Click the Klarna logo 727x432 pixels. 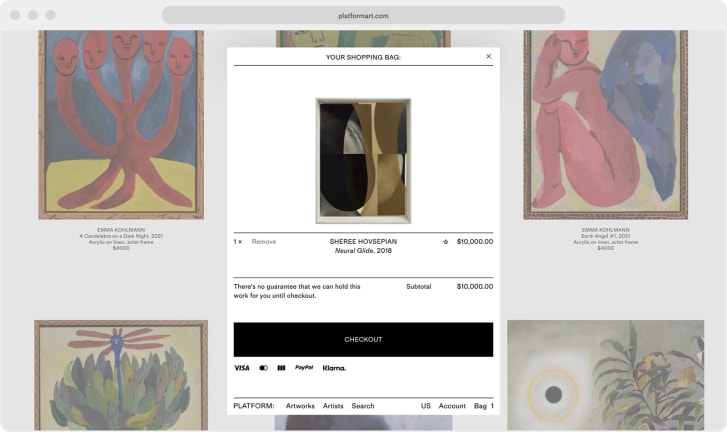334,368
